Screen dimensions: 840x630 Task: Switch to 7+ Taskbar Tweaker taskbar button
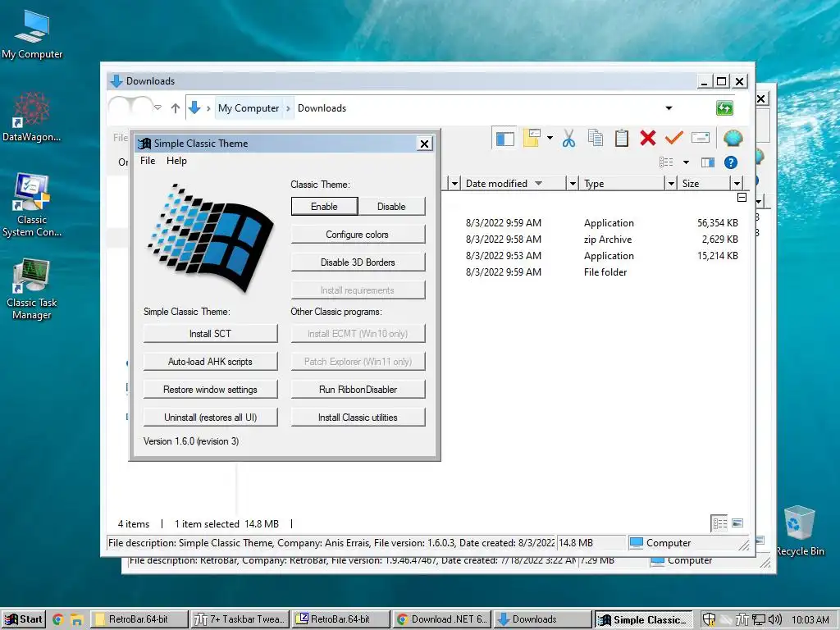(240, 619)
